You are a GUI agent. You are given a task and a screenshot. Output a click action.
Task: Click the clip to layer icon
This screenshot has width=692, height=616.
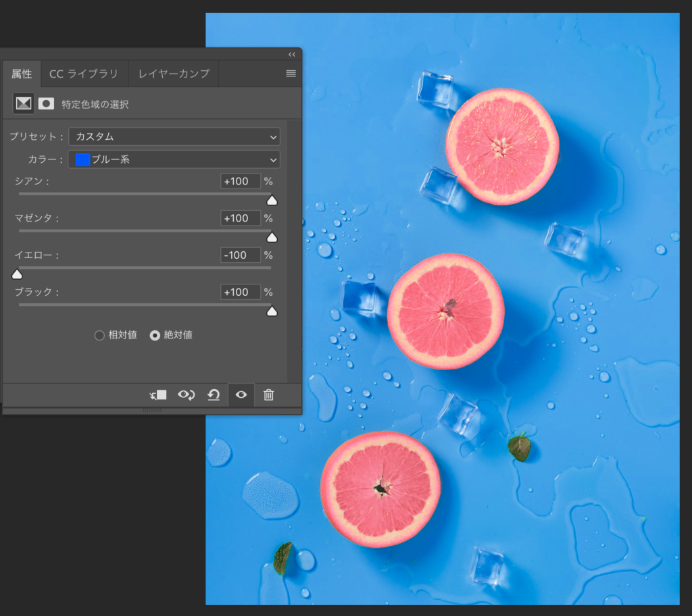[158, 395]
